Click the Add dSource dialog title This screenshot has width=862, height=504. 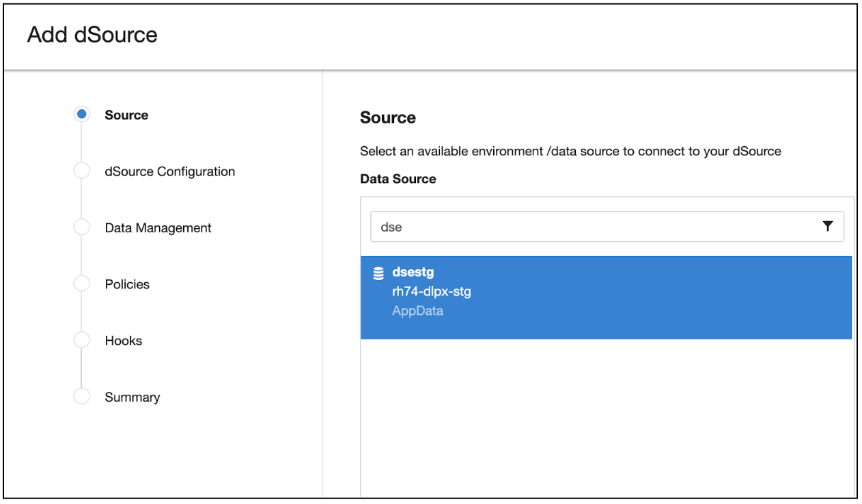point(92,35)
